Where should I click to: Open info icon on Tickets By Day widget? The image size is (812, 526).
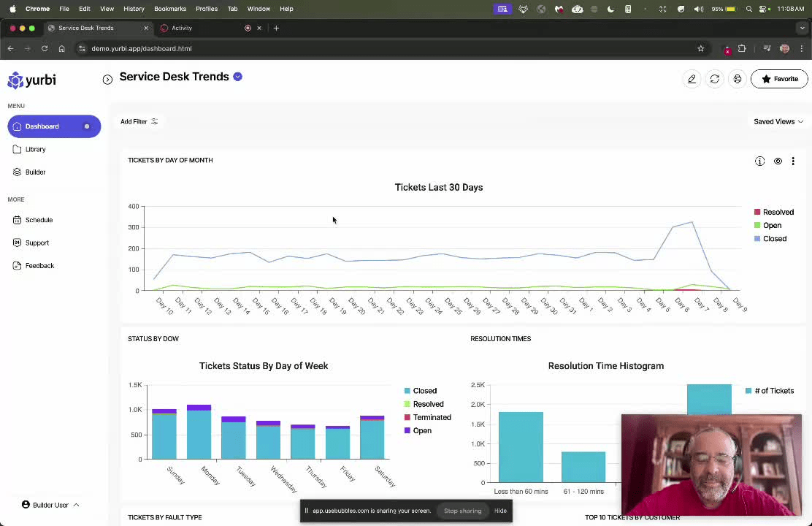[x=759, y=161]
